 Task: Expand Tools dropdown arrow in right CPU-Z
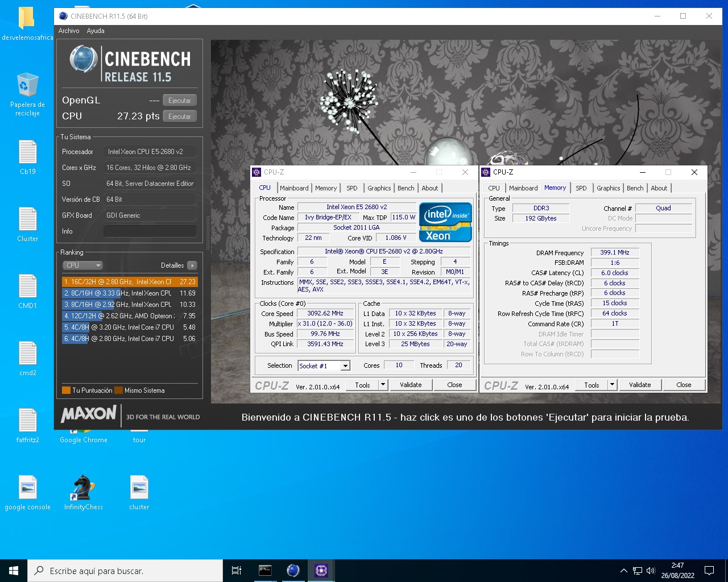(612, 385)
